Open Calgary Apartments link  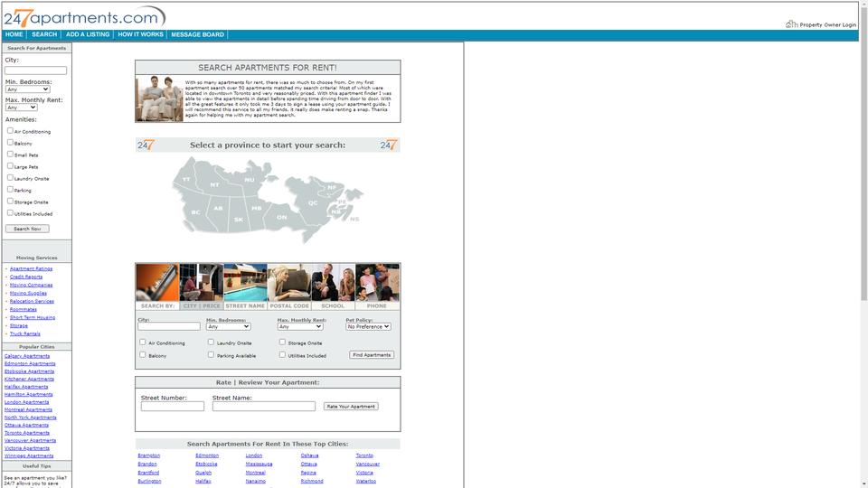27,356
